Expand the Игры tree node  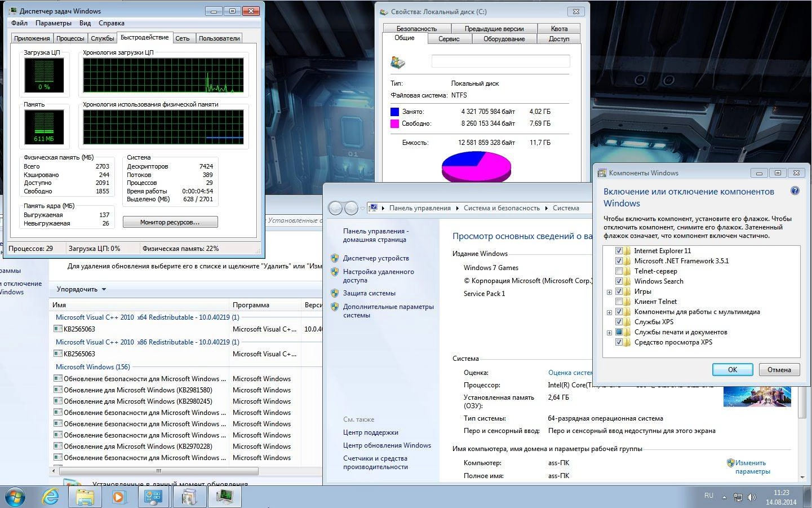[609, 292]
